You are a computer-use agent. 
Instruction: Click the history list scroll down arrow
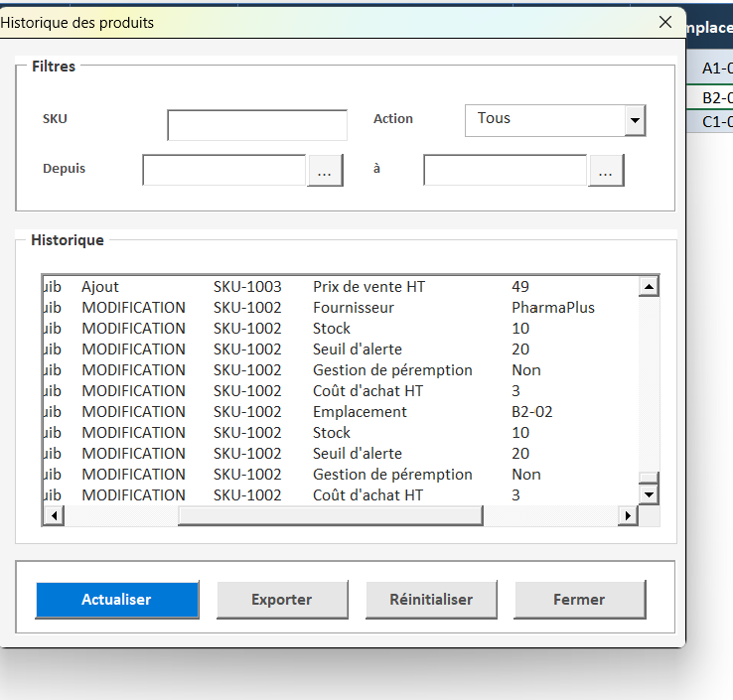point(649,493)
